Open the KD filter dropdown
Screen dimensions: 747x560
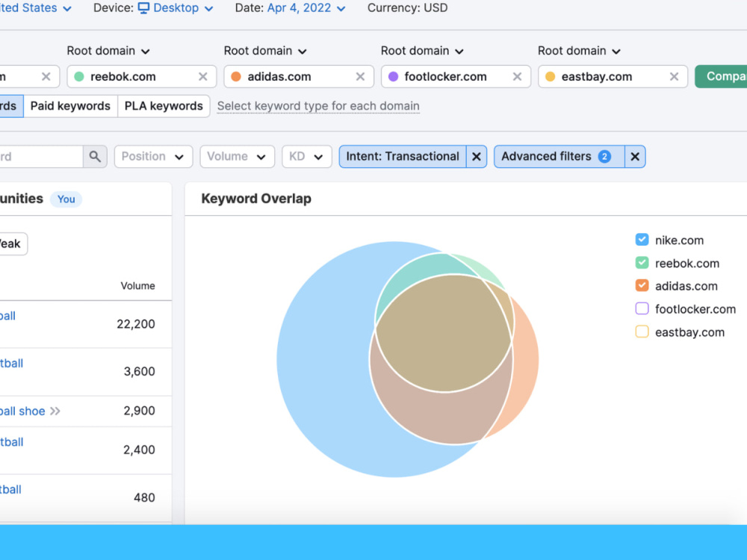point(307,157)
